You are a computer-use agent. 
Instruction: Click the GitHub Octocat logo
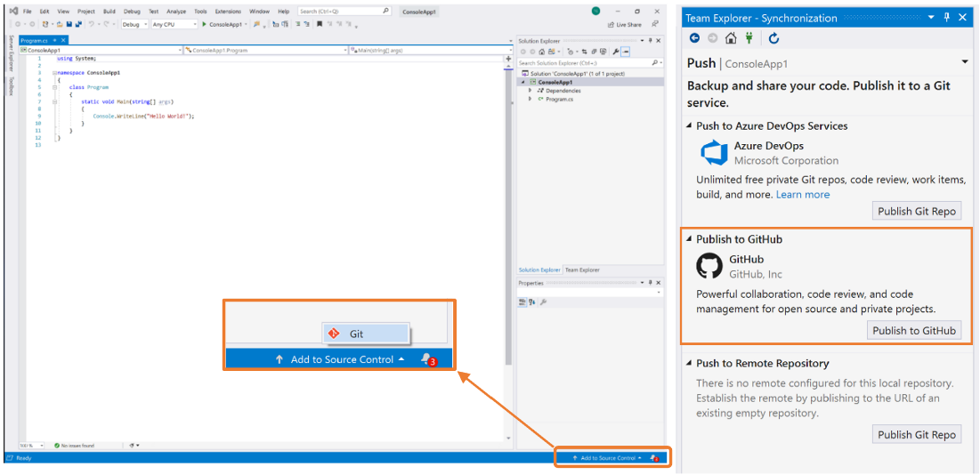pyautogui.click(x=709, y=267)
